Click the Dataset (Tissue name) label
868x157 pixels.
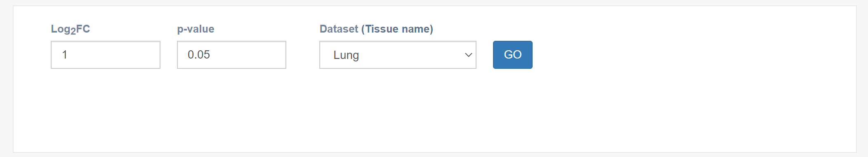click(x=376, y=29)
